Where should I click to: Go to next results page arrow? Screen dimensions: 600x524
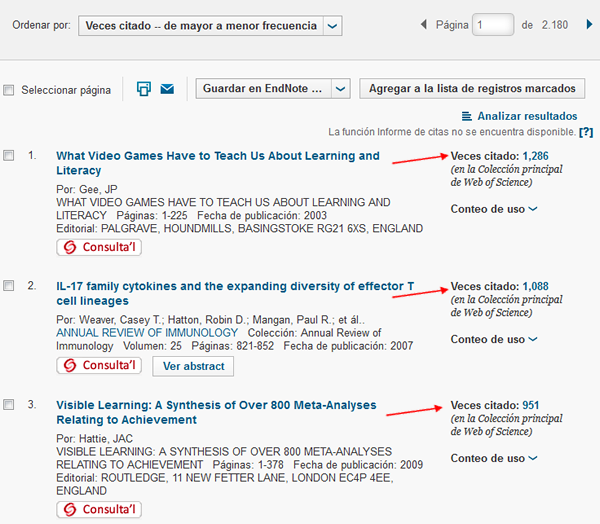pos(587,23)
